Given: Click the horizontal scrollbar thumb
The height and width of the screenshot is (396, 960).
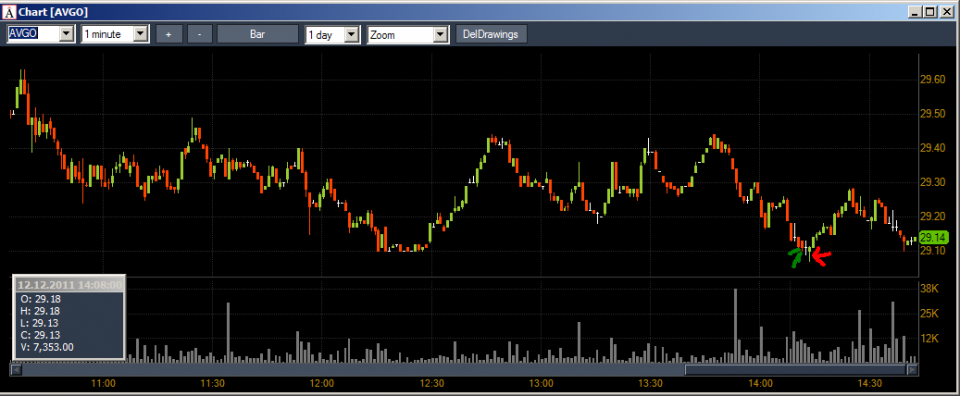Looking at the screenshot, I should coord(795,370).
